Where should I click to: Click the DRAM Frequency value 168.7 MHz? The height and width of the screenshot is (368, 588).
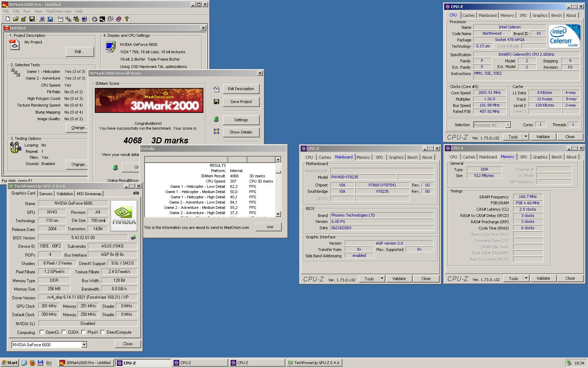(x=527, y=197)
